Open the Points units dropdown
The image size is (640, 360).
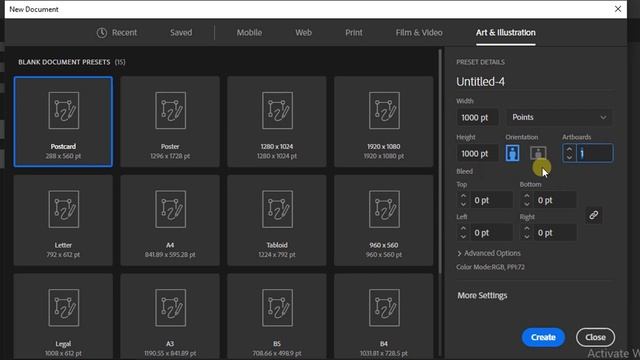point(559,118)
